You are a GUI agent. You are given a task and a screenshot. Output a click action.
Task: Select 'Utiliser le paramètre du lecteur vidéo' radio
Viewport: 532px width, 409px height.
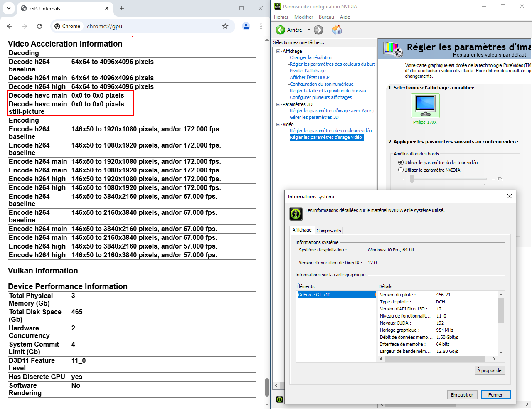401,163
